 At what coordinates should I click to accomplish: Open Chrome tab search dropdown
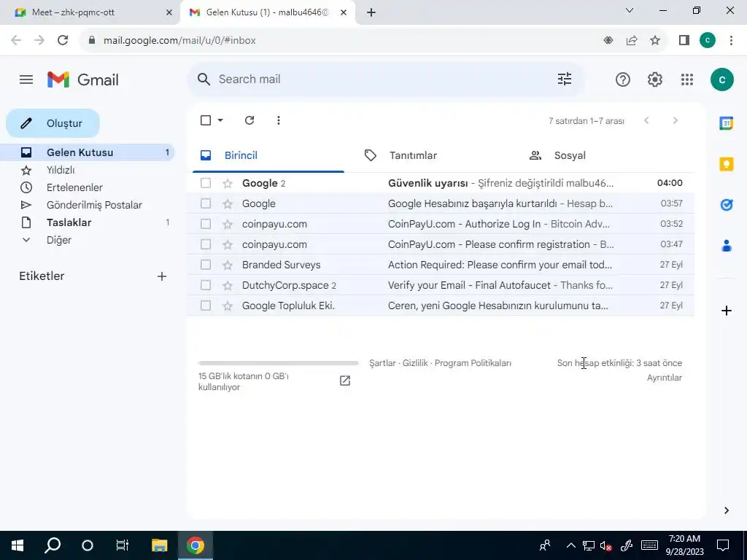pos(630,10)
